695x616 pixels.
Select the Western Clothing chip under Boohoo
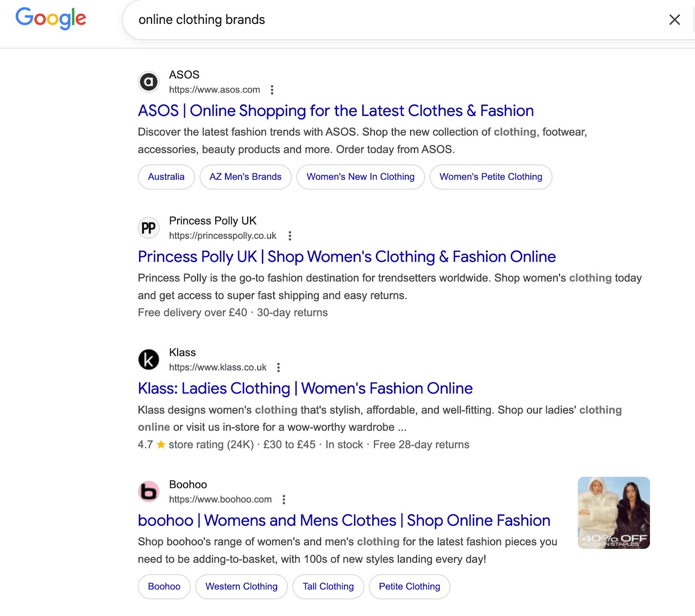click(x=241, y=586)
